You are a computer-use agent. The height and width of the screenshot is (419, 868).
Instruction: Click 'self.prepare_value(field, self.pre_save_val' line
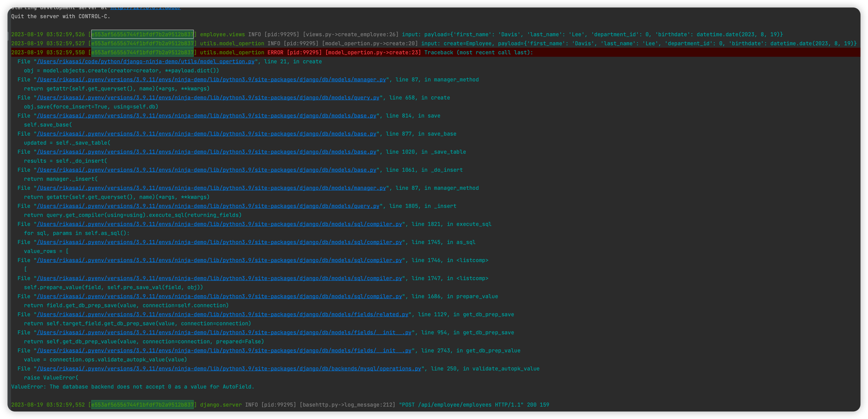click(113, 288)
